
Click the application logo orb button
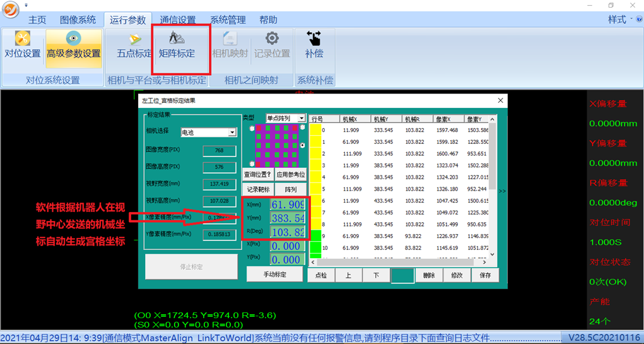(x=11, y=11)
